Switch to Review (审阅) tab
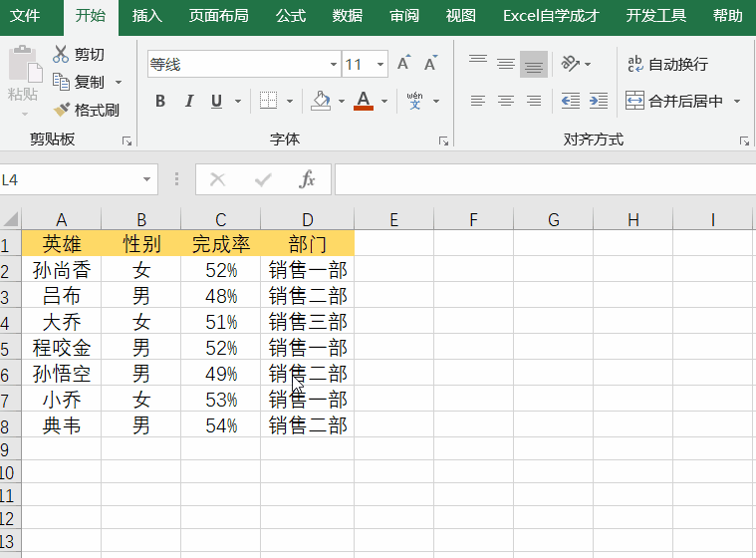Viewport: 756px width, 558px height. [404, 16]
